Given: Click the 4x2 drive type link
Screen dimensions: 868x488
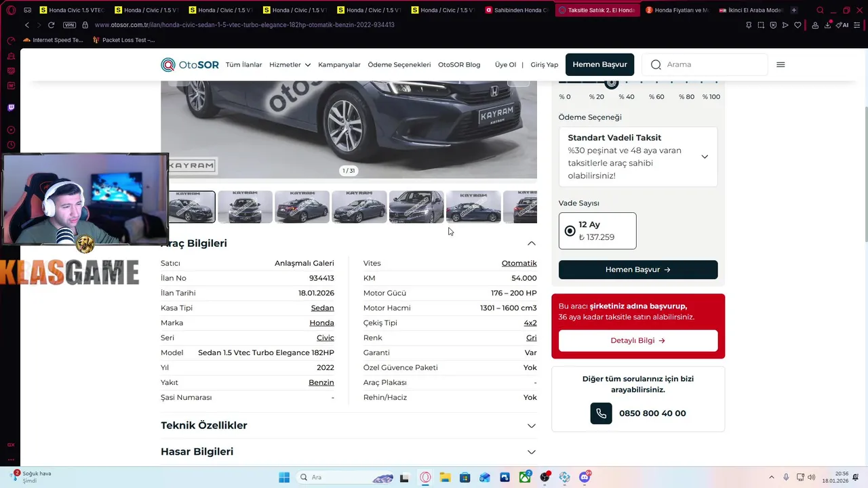Looking at the screenshot, I should point(530,323).
